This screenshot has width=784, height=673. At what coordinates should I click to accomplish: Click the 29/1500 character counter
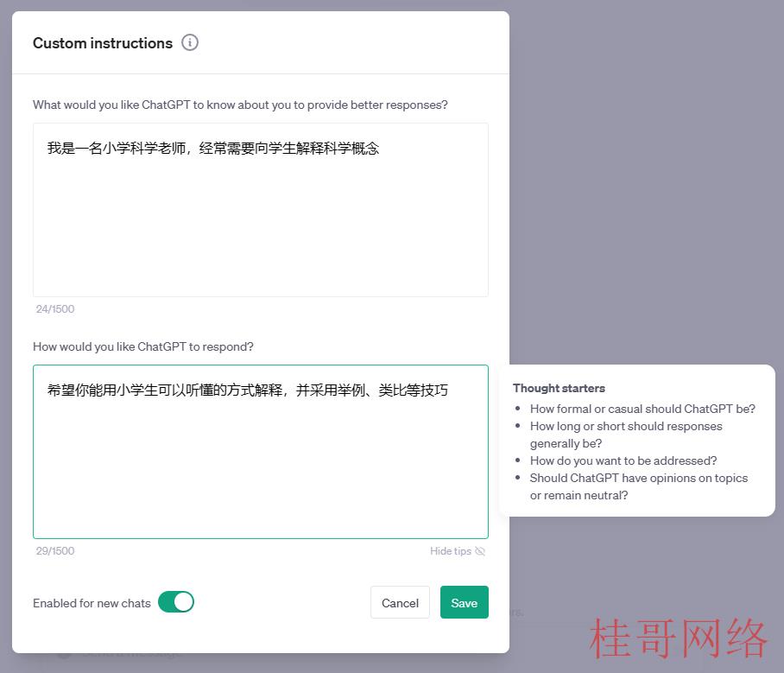55,551
